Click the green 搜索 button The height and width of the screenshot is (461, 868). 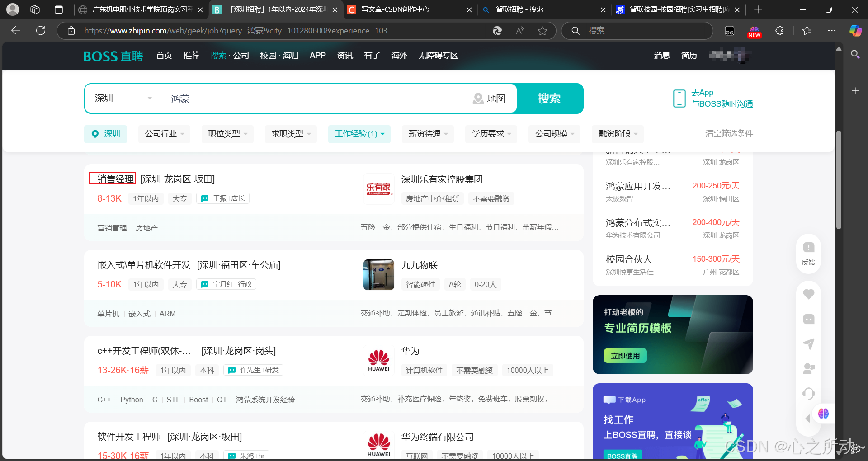[x=549, y=99]
